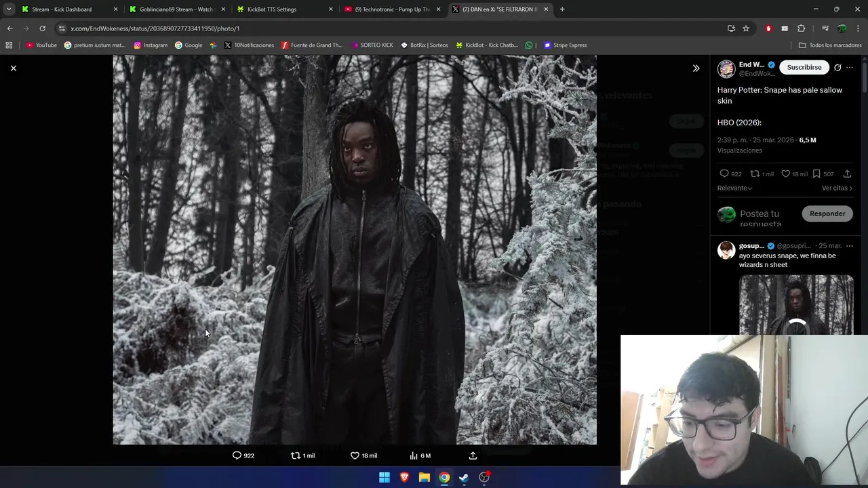The width and height of the screenshot is (868, 488).
Task: Expand Todos los marcadores folder
Action: 830,45
